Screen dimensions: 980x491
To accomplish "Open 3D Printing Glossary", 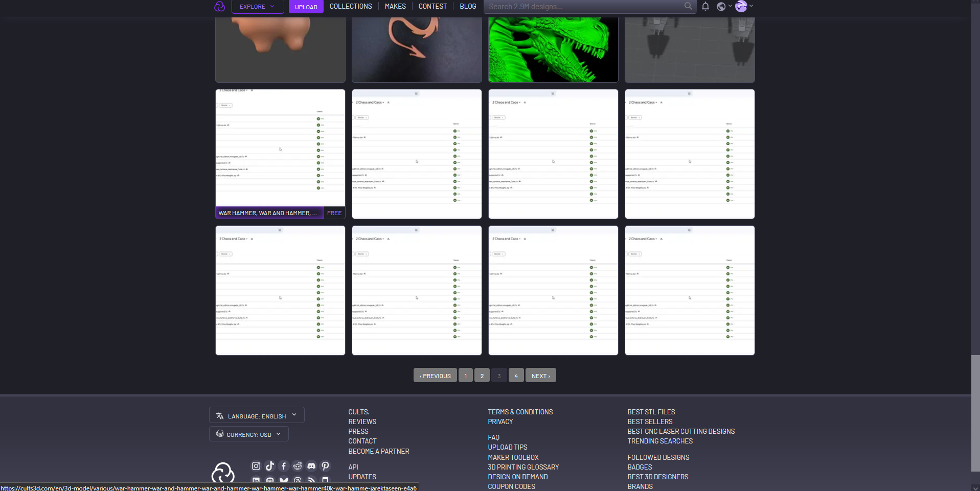I will (x=523, y=467).
